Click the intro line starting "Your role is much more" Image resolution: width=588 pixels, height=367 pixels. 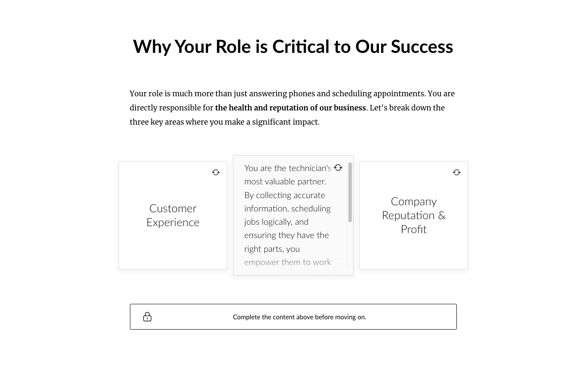(292, 94)
